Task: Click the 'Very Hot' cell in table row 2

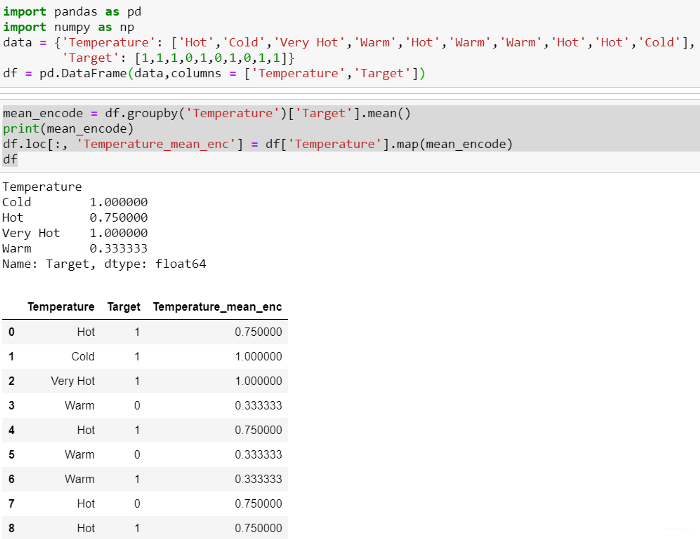Action: coord(73,381)
